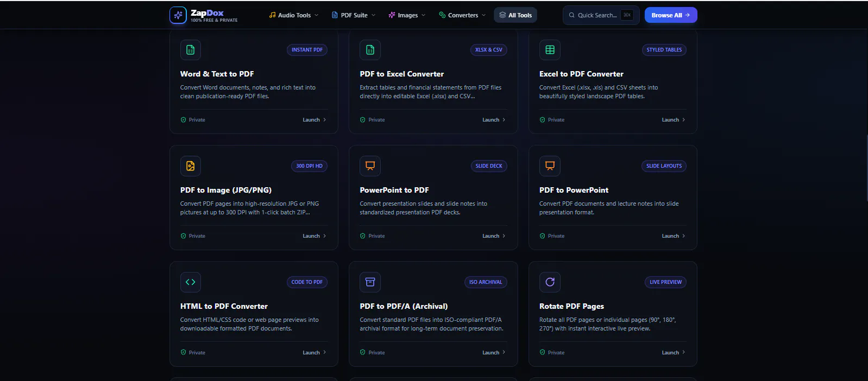Select the All Tools nav item
868x381 pixels.
click(515, 15)
